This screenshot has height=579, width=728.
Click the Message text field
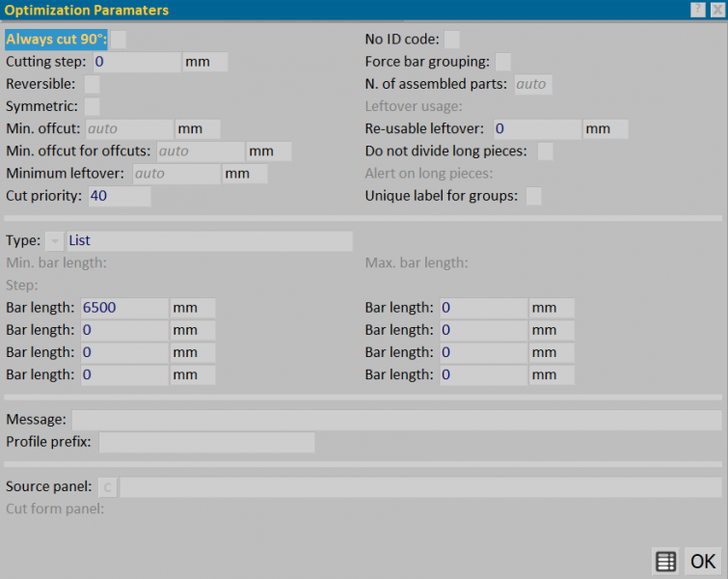397,420
